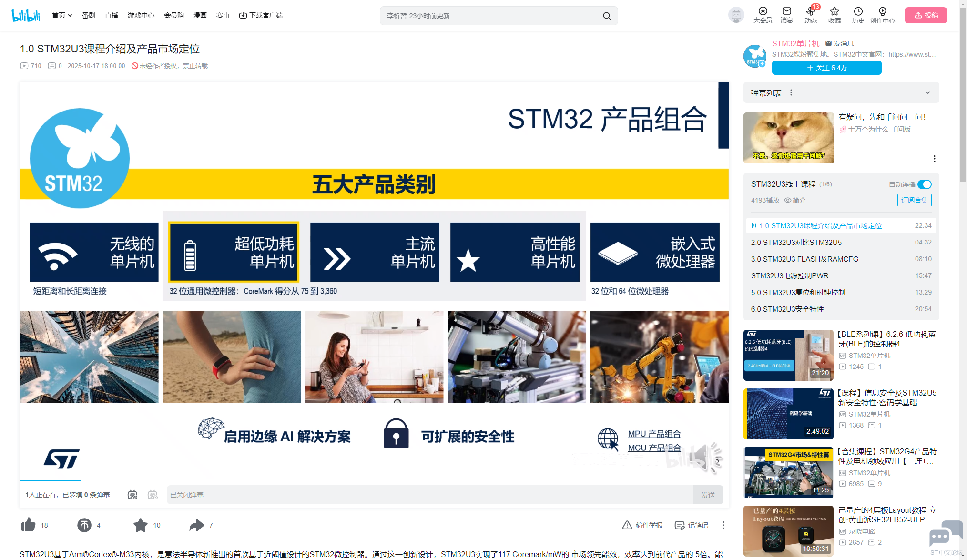The width and height of the screenshot is (967, 560).
Task: Click the 关注 6.4万 follow button
Action: 826,68
